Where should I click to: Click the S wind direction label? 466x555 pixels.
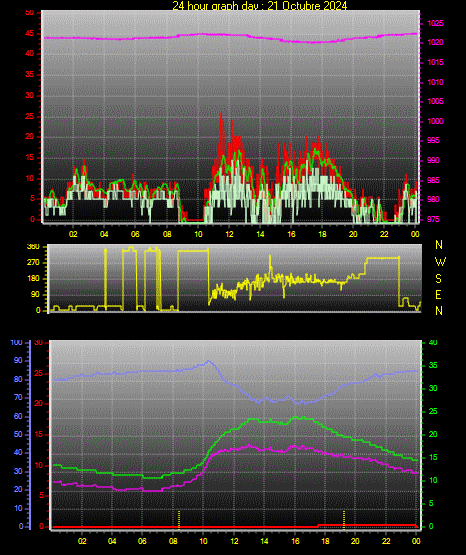point(438,279)
